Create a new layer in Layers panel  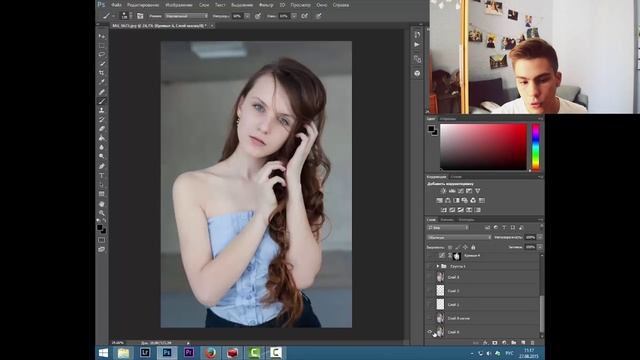tap(523, 343)
